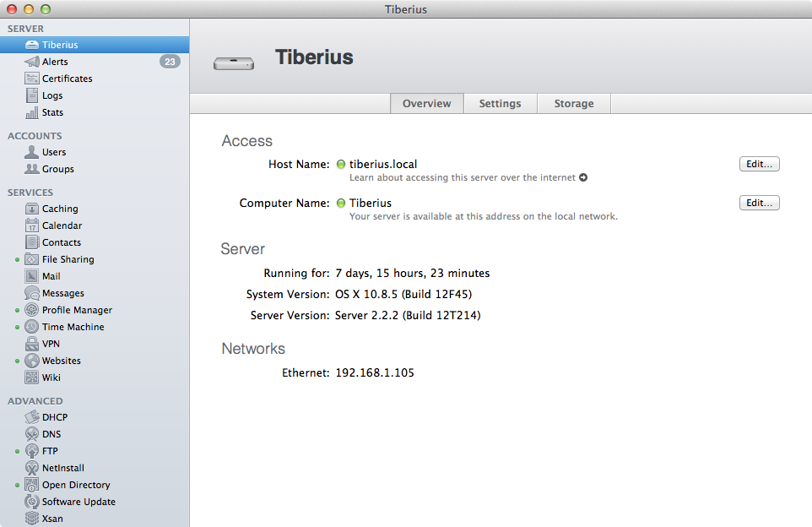Click the OS X 10.8.5 system version text
The image size is (812, 527).
click(403, 295)
